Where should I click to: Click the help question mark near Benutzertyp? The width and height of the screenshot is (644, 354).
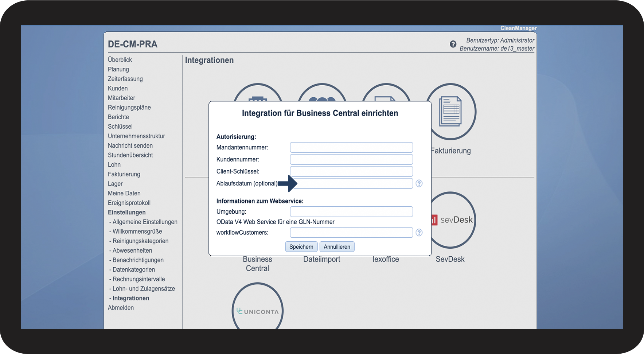[x=453, y=44]
